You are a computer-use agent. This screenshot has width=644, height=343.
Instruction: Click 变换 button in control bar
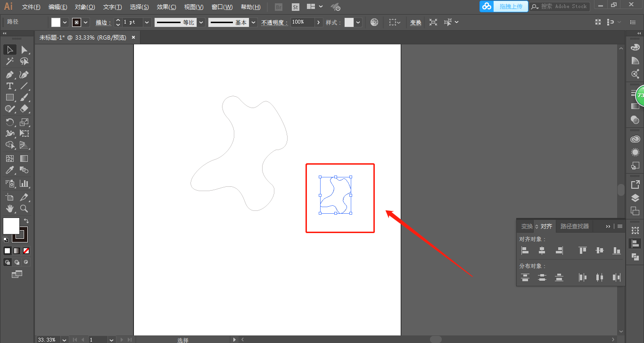coord(415,22)
